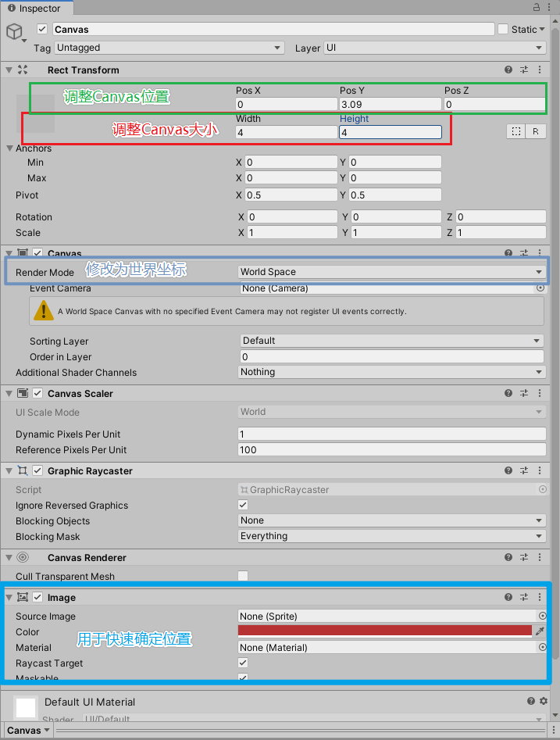Open the Canvas Scaler help icon
560x740 pixels.
click(x=508, y=393)
